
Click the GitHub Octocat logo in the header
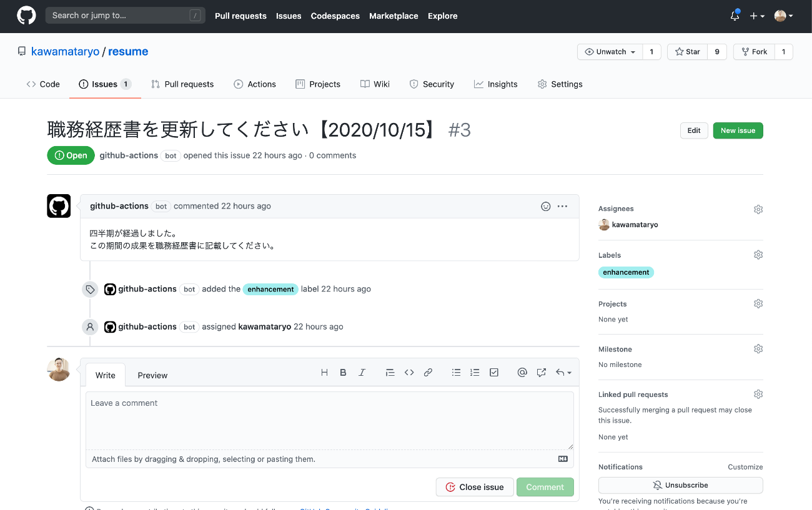click(x=26, y=16)
